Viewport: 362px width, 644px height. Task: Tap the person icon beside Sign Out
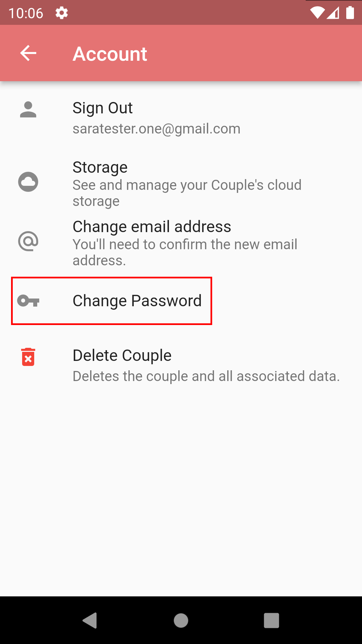tap(28, 110)
